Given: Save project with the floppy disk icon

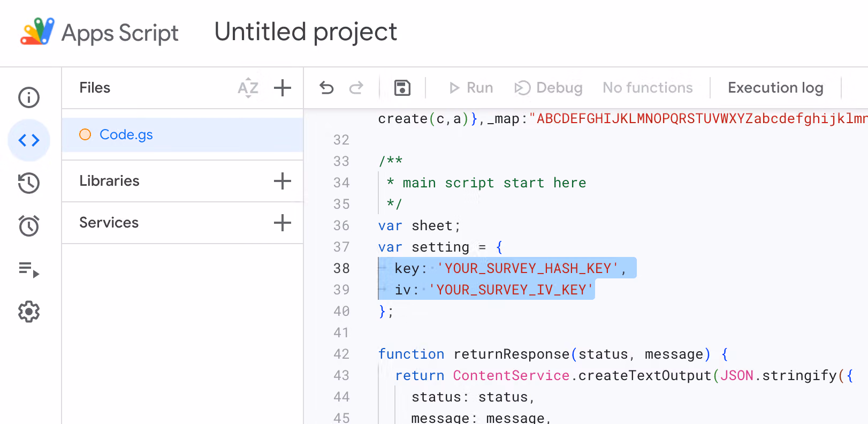Looking at the screenshot, I should click(402, 88).
